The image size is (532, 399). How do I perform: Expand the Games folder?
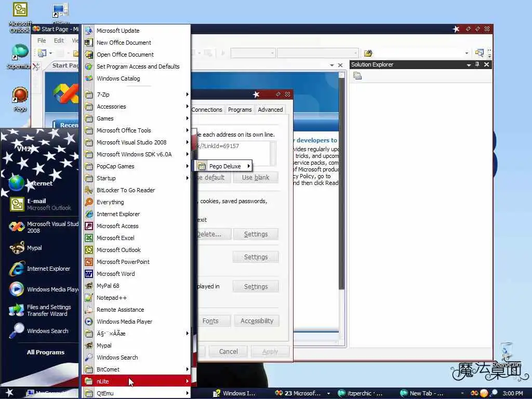pos(136,118)
